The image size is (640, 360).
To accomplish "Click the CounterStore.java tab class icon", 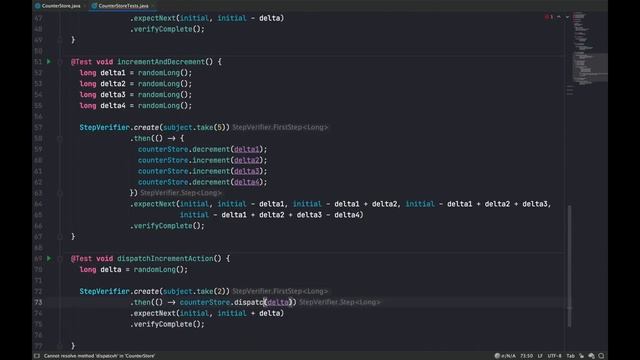I will pyautogui.click(x=38, y=6).
